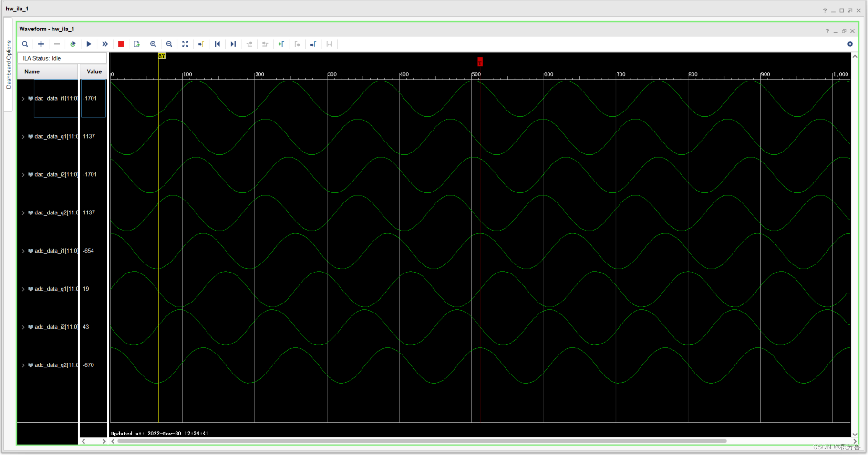Click the Go to Next Marker icon
Image resolution: width=868 pixels, height=455 pixels.
(233, 44)
